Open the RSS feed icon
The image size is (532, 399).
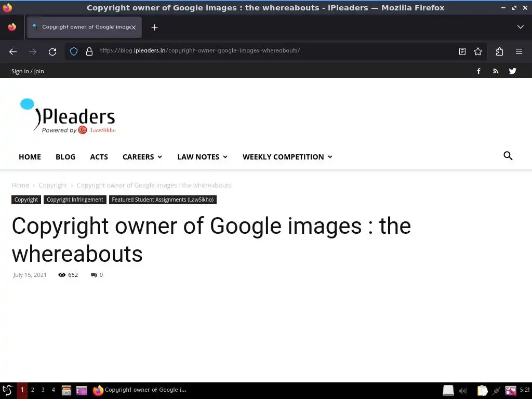click(495, 71)
